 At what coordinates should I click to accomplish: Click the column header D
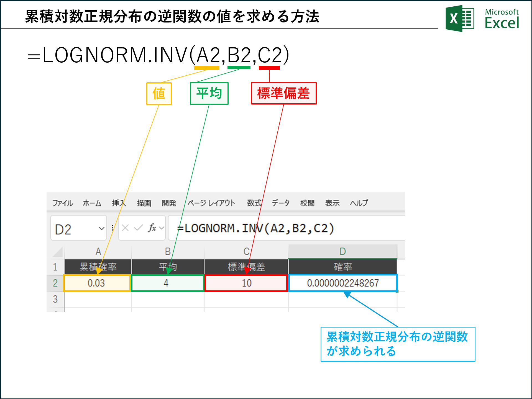coord(343,251)
